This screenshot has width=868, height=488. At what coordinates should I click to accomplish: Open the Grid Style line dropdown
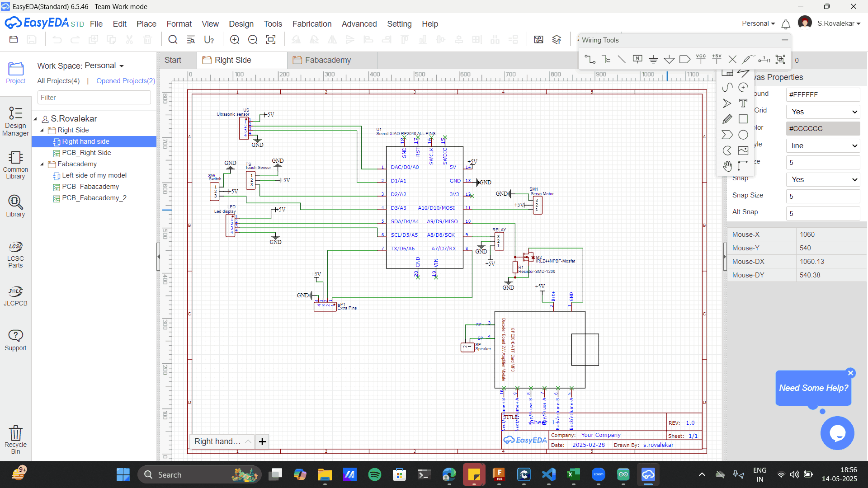coord(823,145)
